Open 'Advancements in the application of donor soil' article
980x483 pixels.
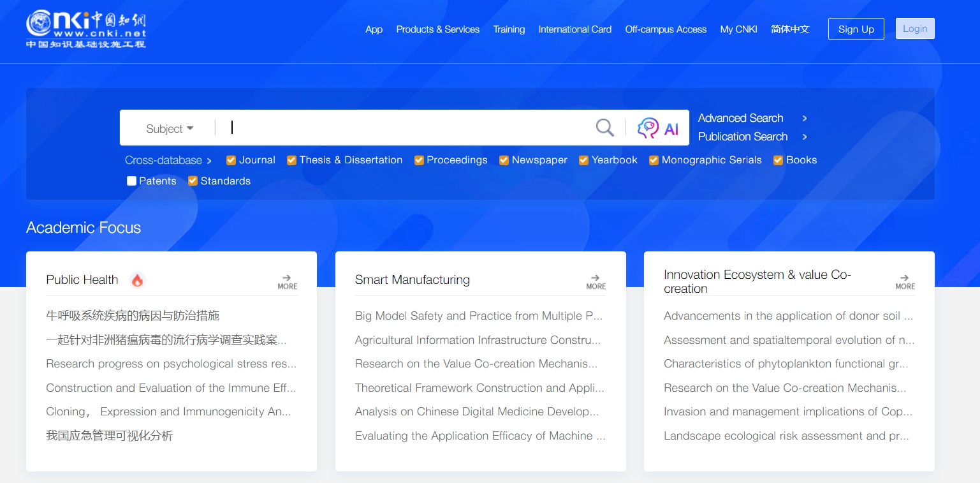click(788, 316)
